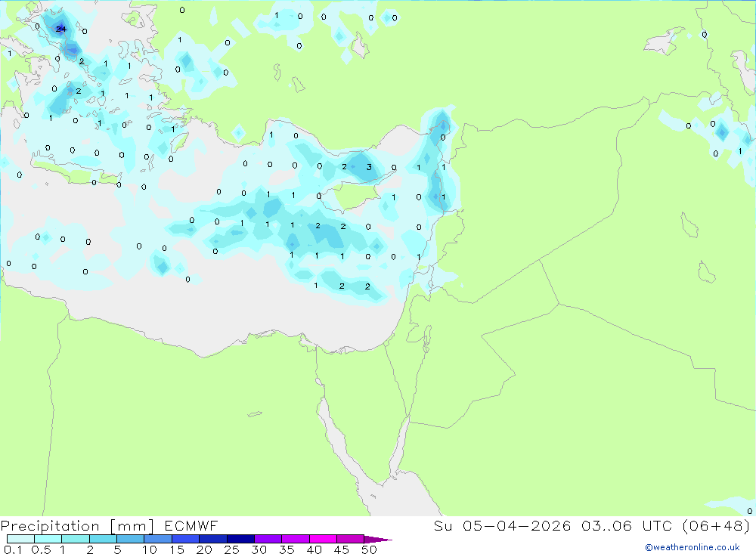Pick the 0.5–1 mm legend color swatch
756x554 pixels.
point(48,539)
